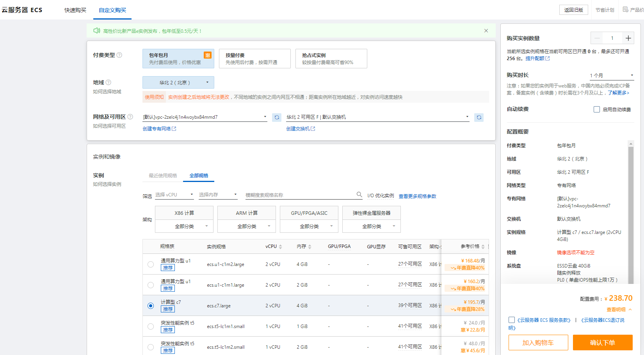Select 包年包月 payment type

178,59
